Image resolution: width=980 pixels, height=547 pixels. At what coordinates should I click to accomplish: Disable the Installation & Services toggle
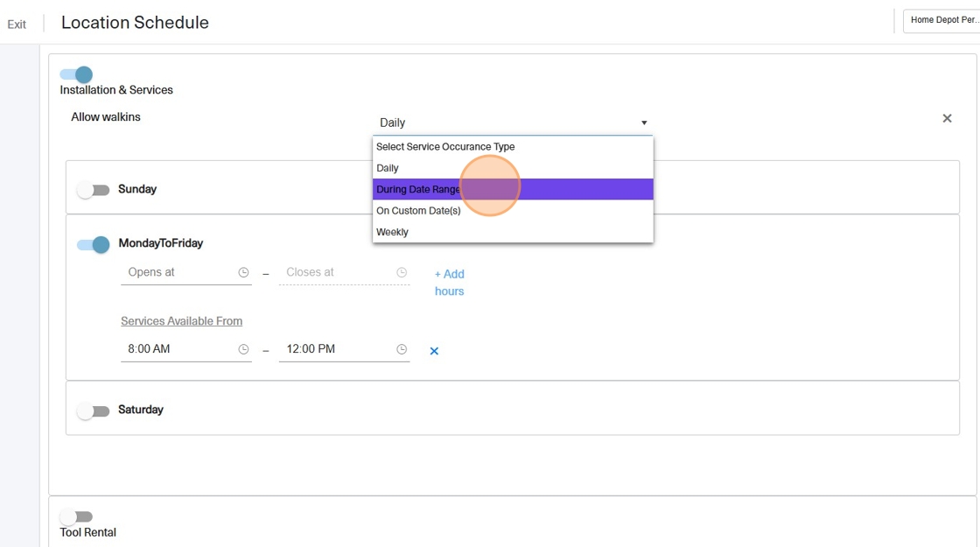pos(76,75)
